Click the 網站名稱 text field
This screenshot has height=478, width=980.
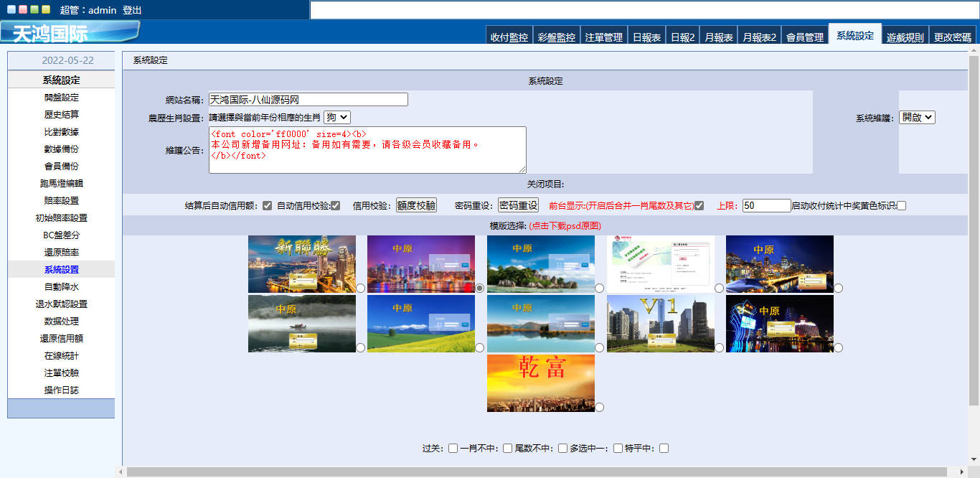[x=308, y=100]
